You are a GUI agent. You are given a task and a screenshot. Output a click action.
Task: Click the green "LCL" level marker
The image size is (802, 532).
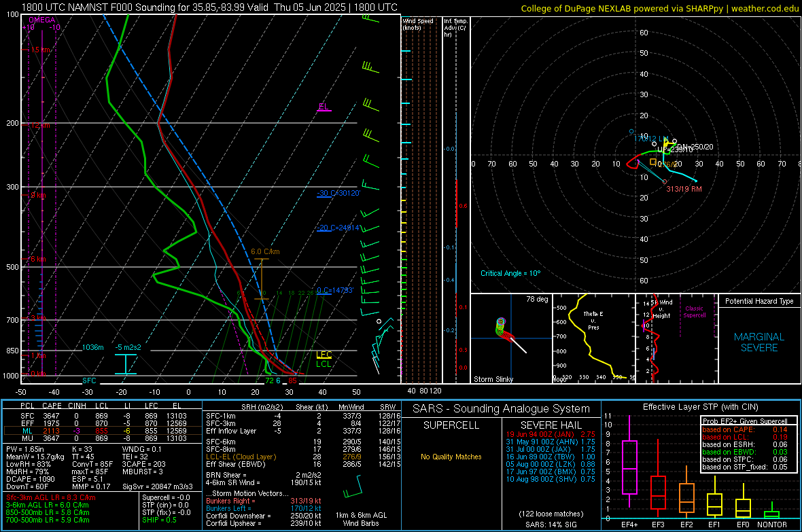[324, 363]
